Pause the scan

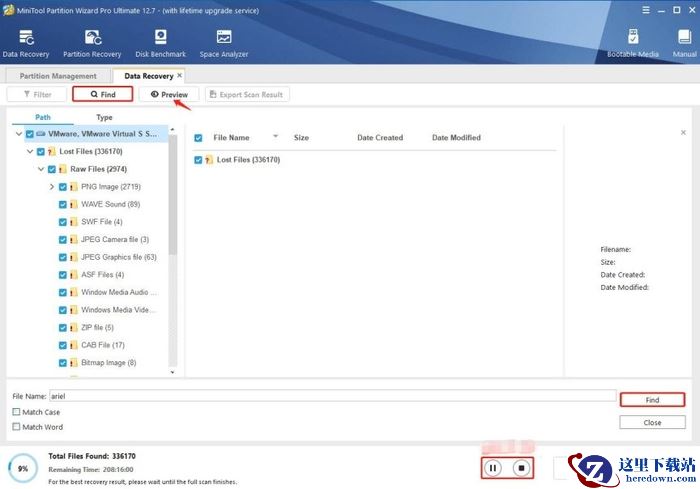493,468
